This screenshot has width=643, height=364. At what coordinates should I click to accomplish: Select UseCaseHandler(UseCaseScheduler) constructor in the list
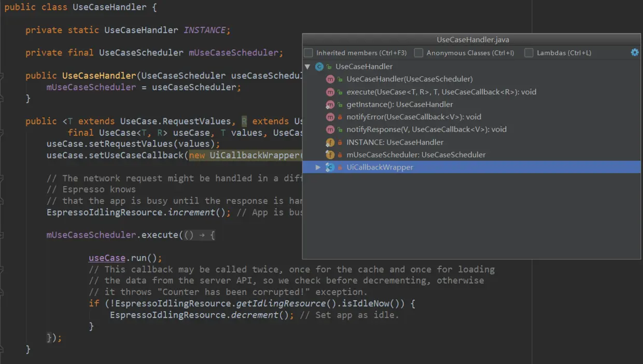[x=409, y=79]
